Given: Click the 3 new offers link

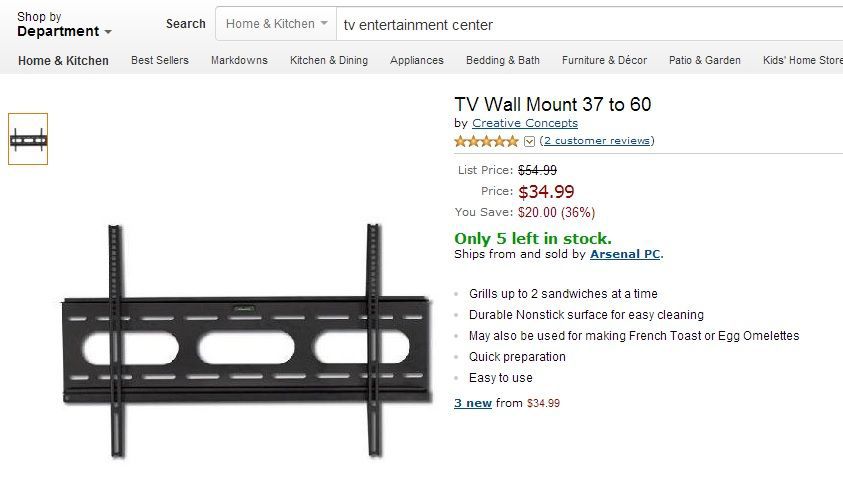Looking at the screenshot, I should click(473, 403).
